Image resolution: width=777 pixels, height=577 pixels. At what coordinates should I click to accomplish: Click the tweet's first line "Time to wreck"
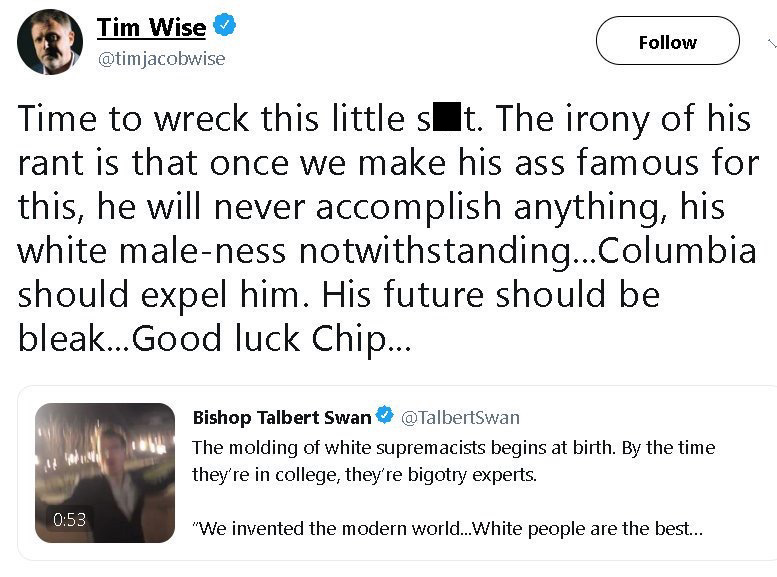pyautogui.click(x=134, y=119)
